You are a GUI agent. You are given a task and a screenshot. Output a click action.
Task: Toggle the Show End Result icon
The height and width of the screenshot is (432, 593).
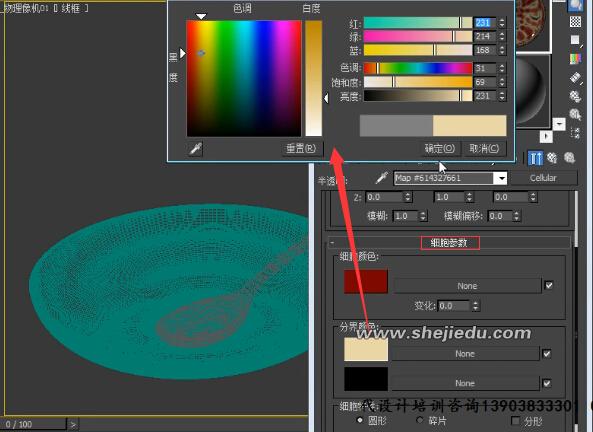535,158
